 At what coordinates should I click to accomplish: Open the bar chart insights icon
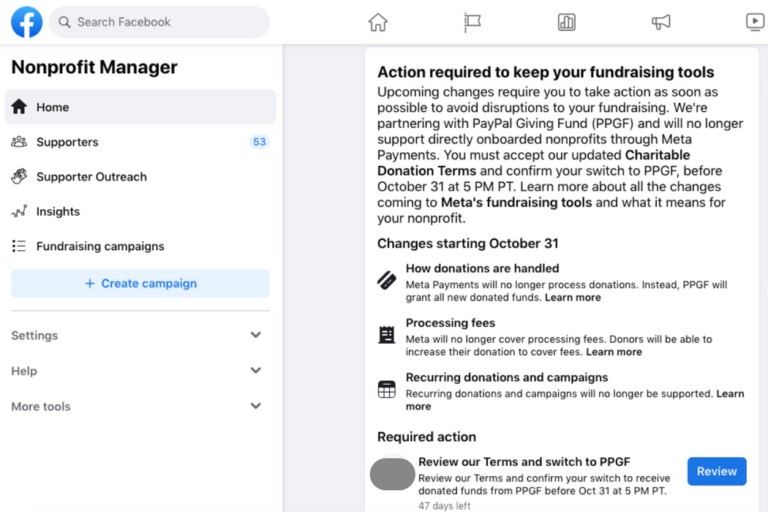point(566,22)
